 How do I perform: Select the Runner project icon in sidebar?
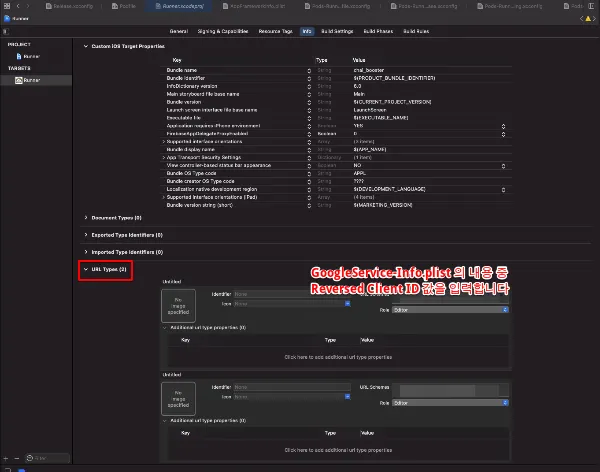click(19, 57)
